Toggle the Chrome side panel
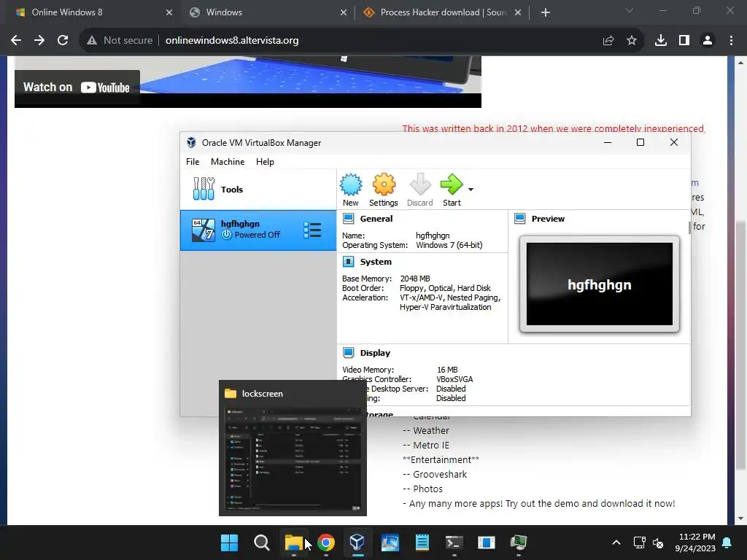 (684, 41)
